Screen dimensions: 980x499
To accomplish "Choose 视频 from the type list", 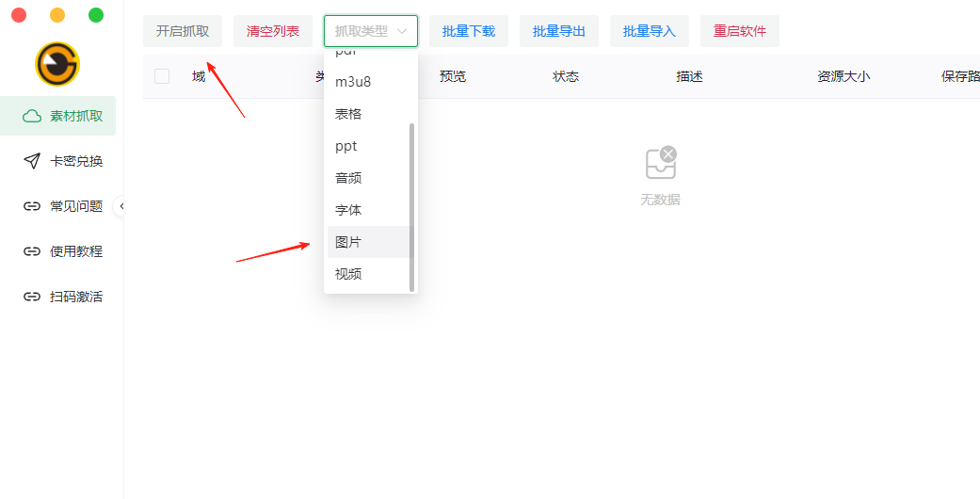I will click(x=371, y=274).
